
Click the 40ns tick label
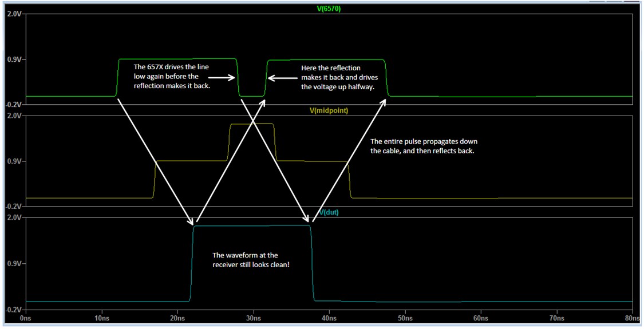coord(329,317)
